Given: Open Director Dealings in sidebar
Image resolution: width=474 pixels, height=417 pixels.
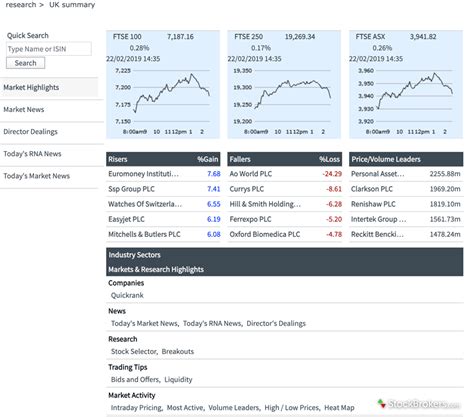Looking at the screenshot, I should (x=30, y=132).
